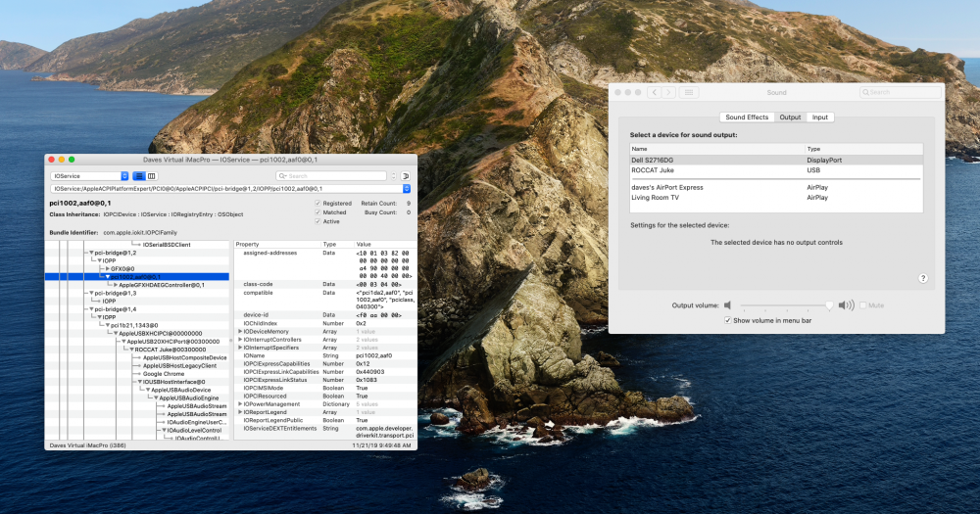Screen dimensions: 980x514
Task: Go back in System Preferences
Action: 655,92
